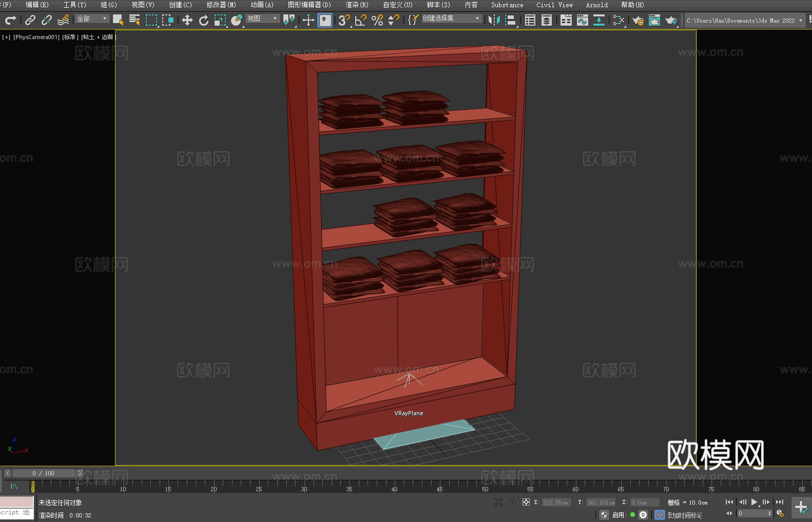
Task: Toggle the Spinner Snap button
Action: pyautogui.click(x=394, y=20)
